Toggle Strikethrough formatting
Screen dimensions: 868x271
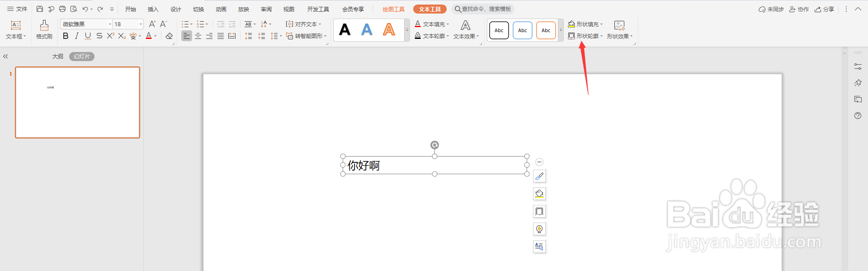(x=99, y=36)
